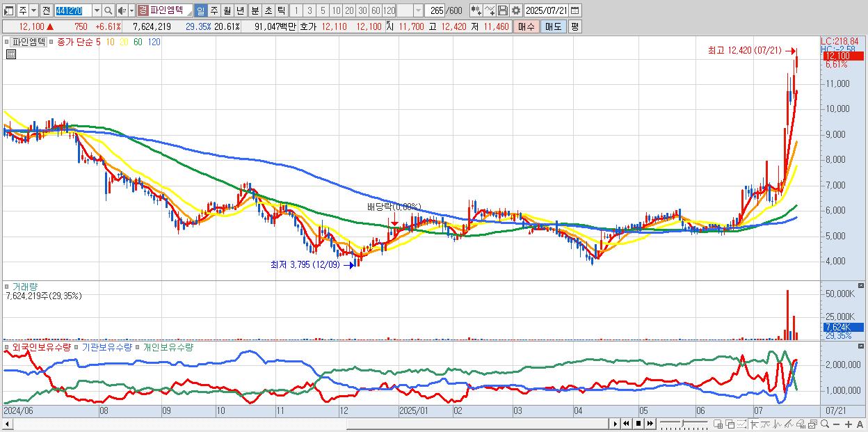The image size is (868, 432).
Task: Click the 60 moving-average color label
Action: pyautogui.click(x=138, y=42)
